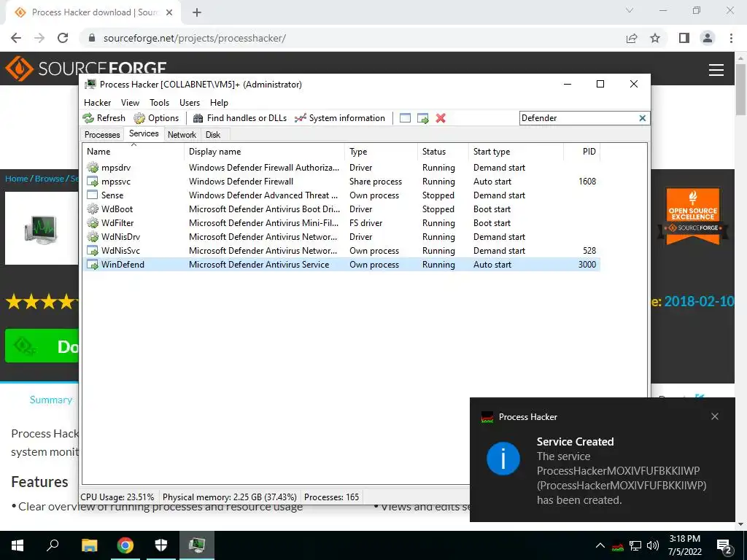The height and width of the screenshot is (560, 747).
Task: Dismiss the Service Created notification
Action: pos(715,416)
